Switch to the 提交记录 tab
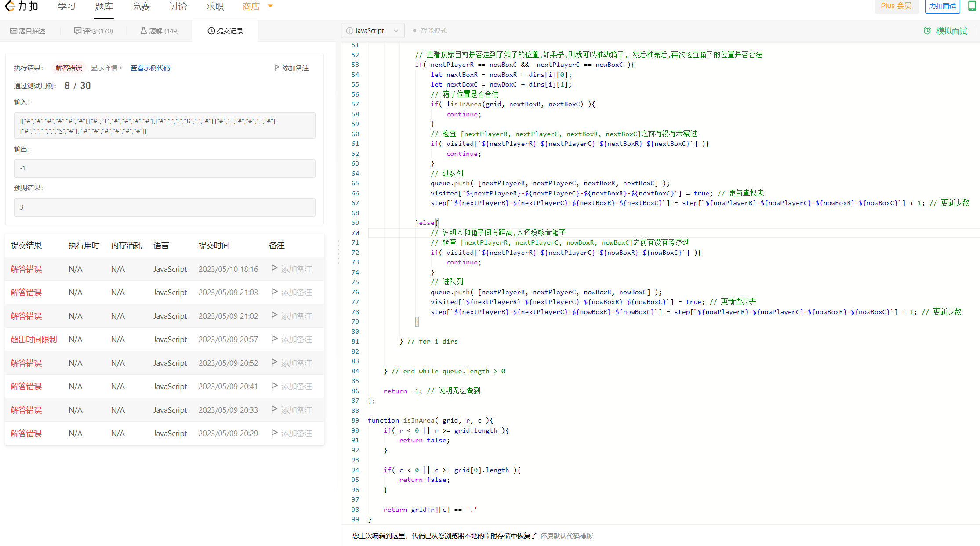Image resolution: width=980 pixels, height=546 pixels. (x=225, y=31)
